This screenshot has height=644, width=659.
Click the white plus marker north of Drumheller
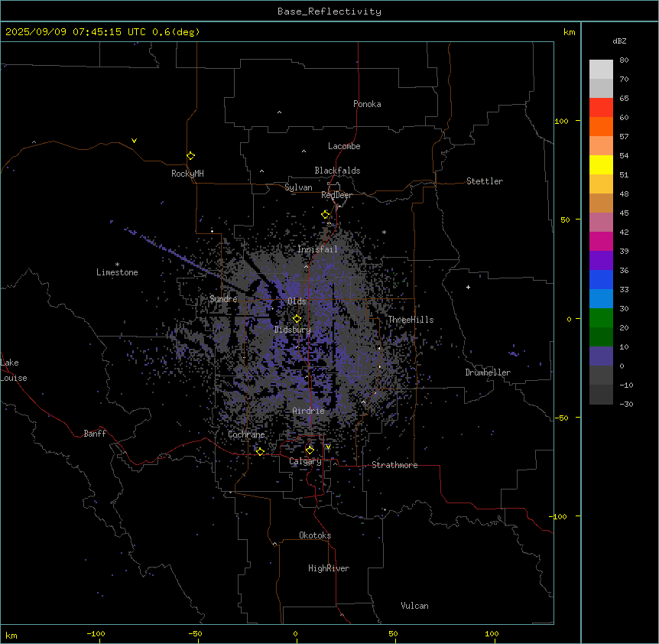tap(468, 287)
